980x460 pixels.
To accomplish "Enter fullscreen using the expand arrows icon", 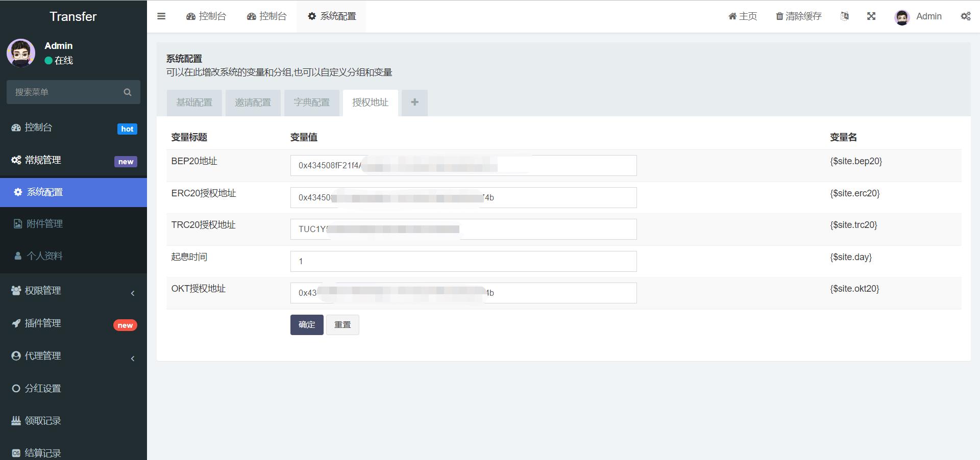I will click(x=871, y=16).
